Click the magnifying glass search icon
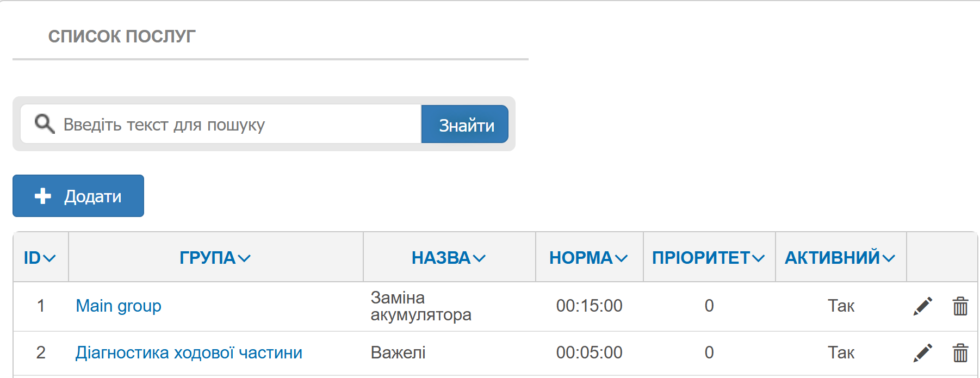The width and height of the screenshot is (980, 378). coord(45,124)
